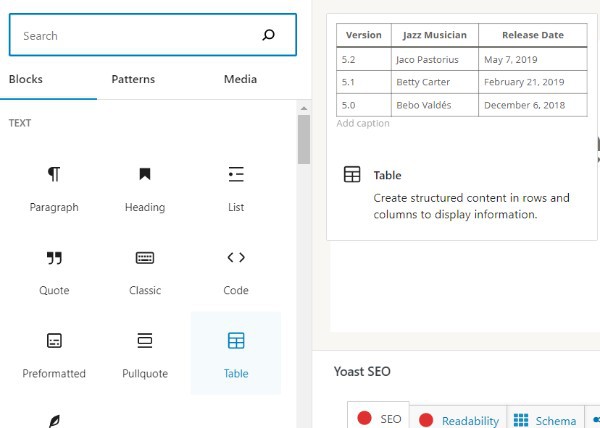The image size is (600, 428).
Task: Insert the Table block
Action: pyautogui.click(x=236, y=353)
